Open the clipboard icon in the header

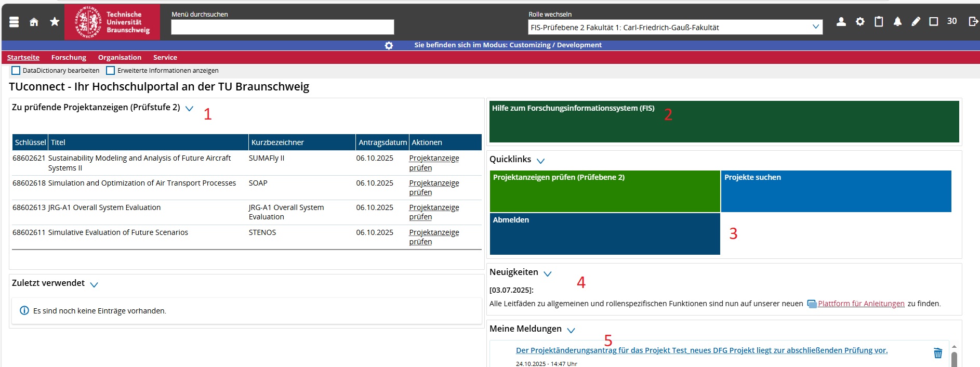pos(879,21)
